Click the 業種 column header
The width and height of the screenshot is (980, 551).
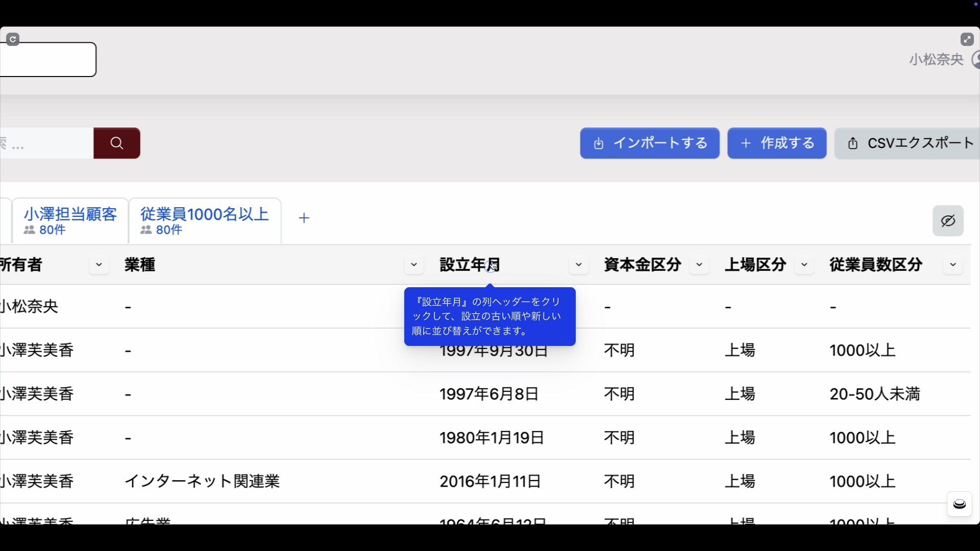[x=140, y=265]
